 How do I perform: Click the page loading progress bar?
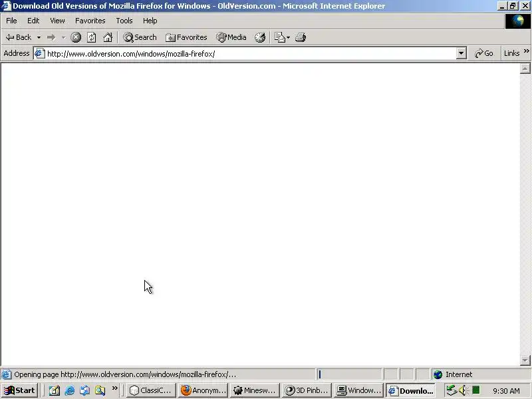pyautogui.click(x=350, y=374)
